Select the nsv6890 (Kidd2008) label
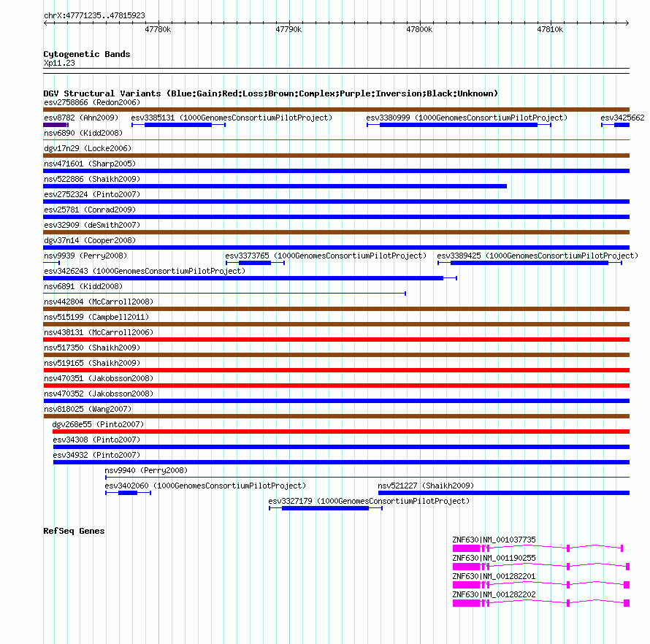The width and height of the screenshot is (650, 644). tap(83, 133)
